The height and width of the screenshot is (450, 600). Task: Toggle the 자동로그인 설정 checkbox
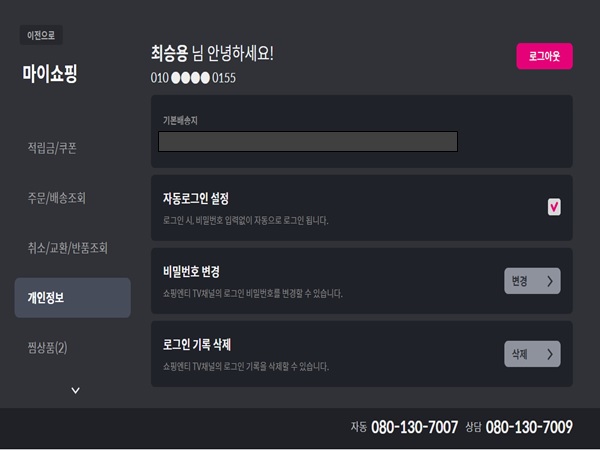pos(554,207)
